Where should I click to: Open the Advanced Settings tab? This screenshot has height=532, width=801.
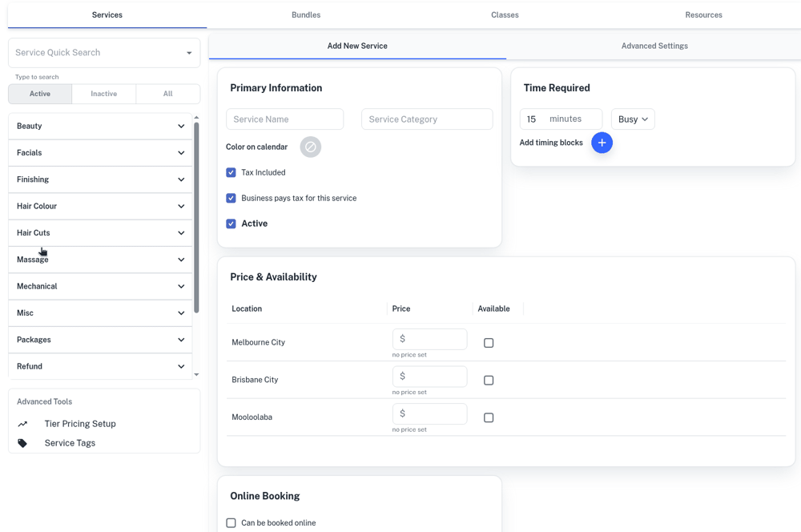pyautogui.click(x=654, y=46)
